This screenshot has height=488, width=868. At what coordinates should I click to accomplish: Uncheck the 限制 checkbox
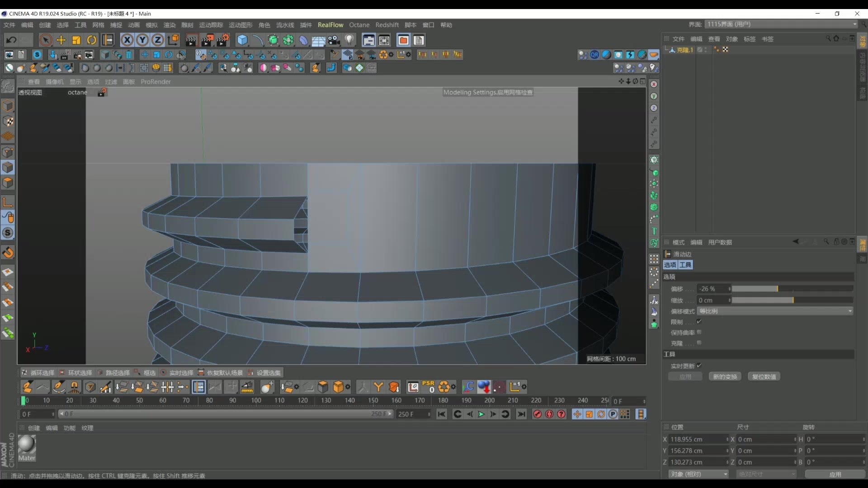point(699,322)
